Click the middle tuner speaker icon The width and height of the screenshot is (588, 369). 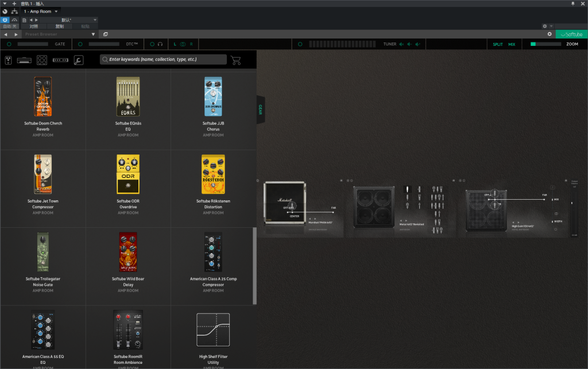409,44
